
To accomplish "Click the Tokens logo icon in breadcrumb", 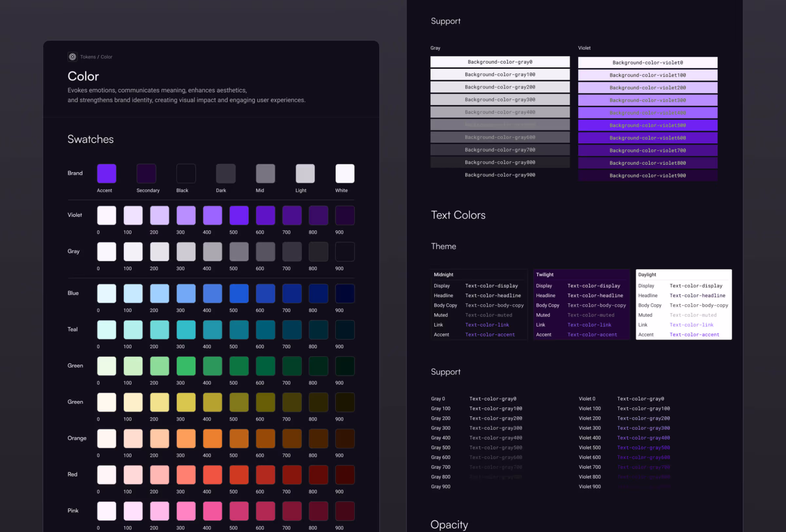I will [72, 57].
